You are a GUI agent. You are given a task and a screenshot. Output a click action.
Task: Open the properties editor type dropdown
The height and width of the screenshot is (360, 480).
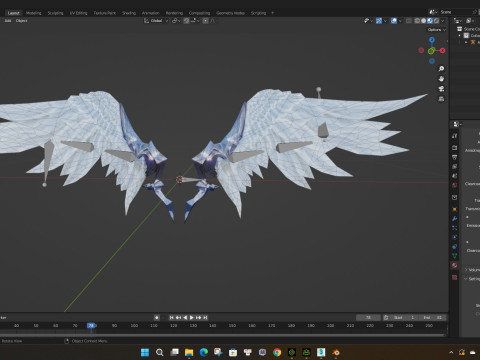click(x=457, y=124)
